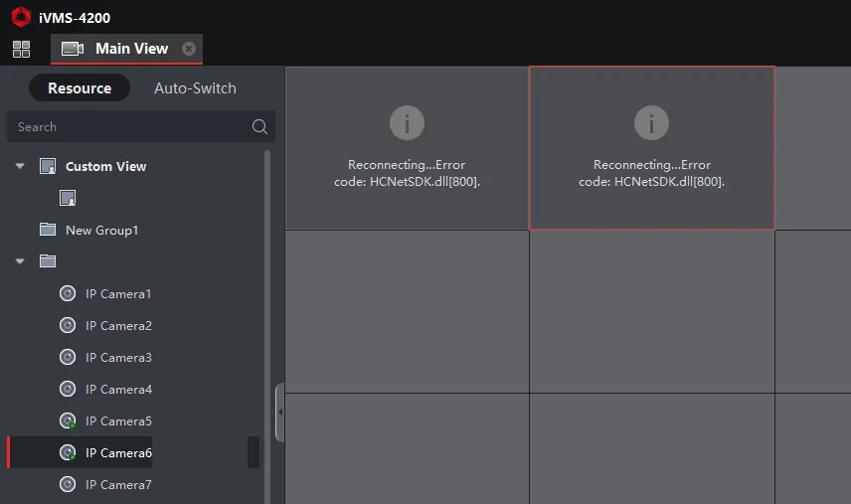Screen dimensions: 851x504
Task: Click the New Group1 folder icon
Action: tap(48, 230)
